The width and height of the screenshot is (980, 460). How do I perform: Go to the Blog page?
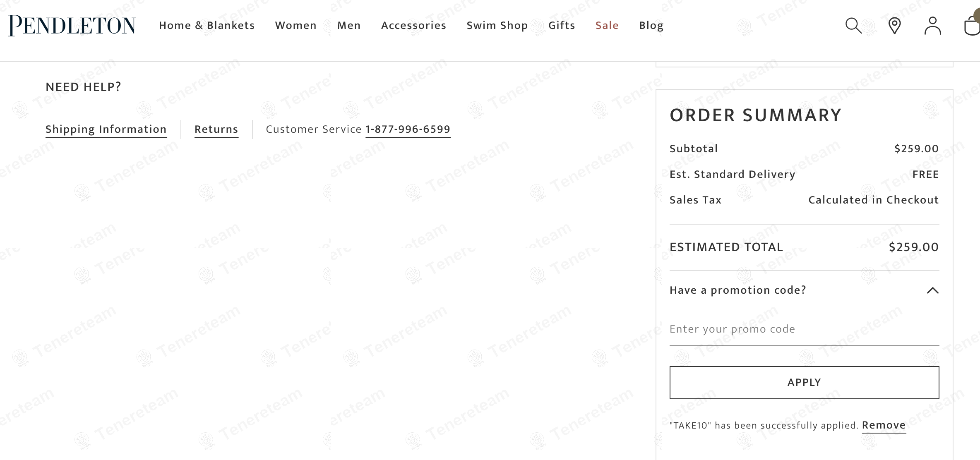651,26
